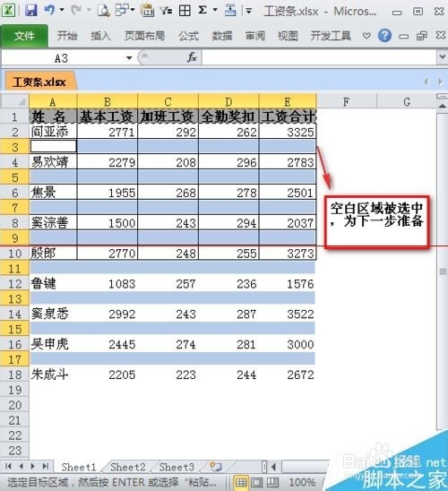Select column F header

click(x=346, y=101)
